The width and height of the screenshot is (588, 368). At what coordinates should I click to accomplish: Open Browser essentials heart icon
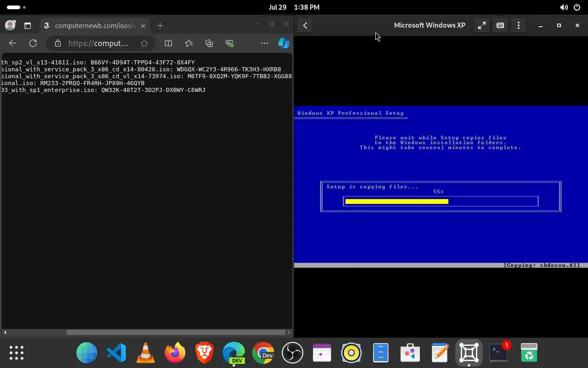[x=230, y=43]
